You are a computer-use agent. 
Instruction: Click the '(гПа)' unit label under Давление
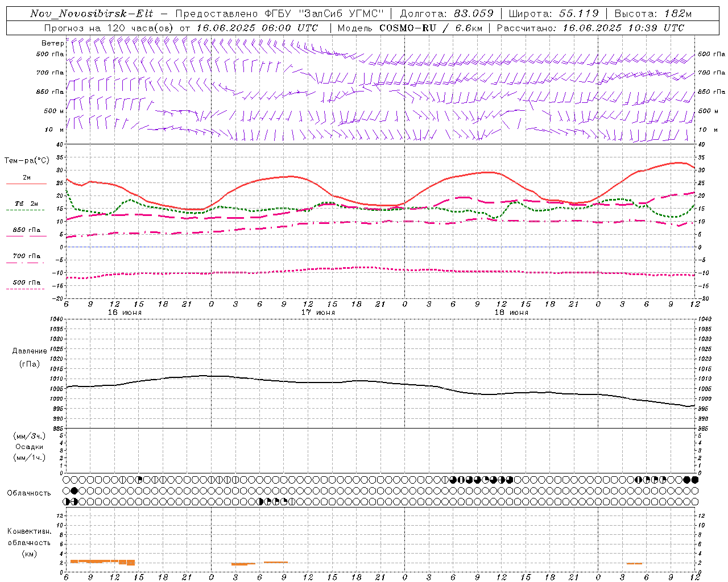click(x=30, y=364)
